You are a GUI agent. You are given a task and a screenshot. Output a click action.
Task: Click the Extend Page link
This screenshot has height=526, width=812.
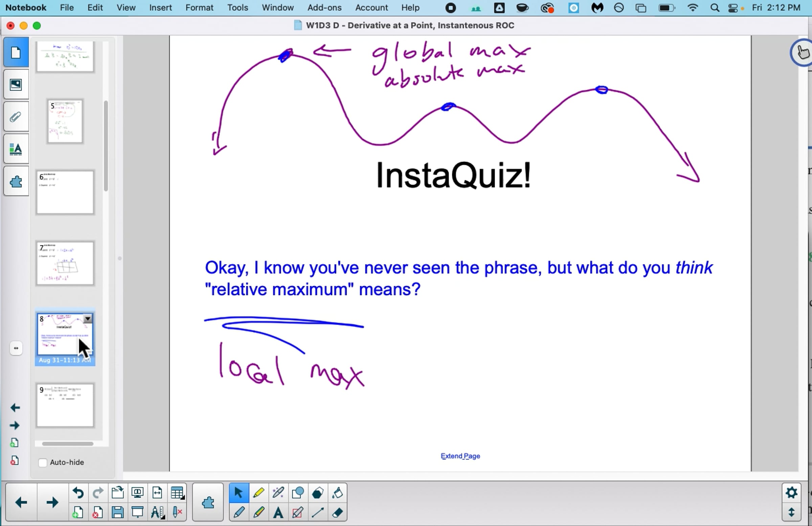pyautogui.click(x=460, y=456)
